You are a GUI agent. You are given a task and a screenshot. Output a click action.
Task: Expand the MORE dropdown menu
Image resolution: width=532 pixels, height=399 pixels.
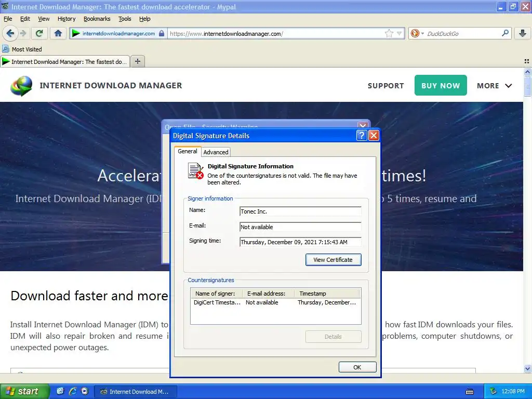[495, 86]
